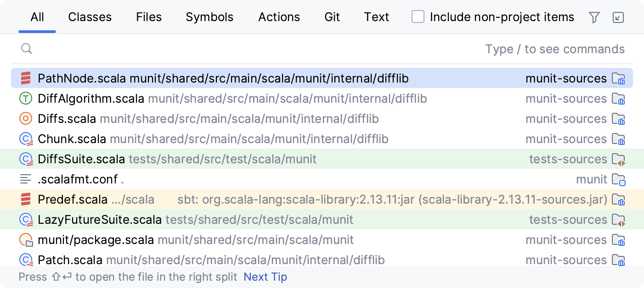This screenshot has width=644, height=288.
Task: Select the Git tab
Action: point(332,17)
